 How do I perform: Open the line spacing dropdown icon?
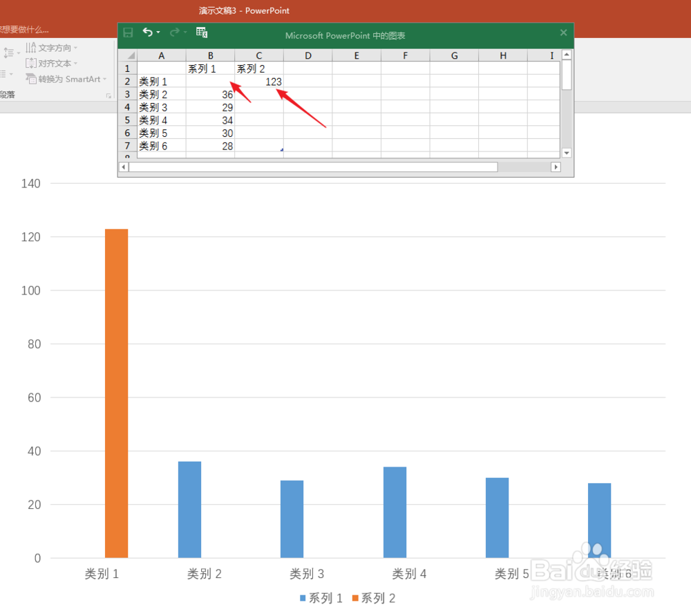tap(12, 53)
